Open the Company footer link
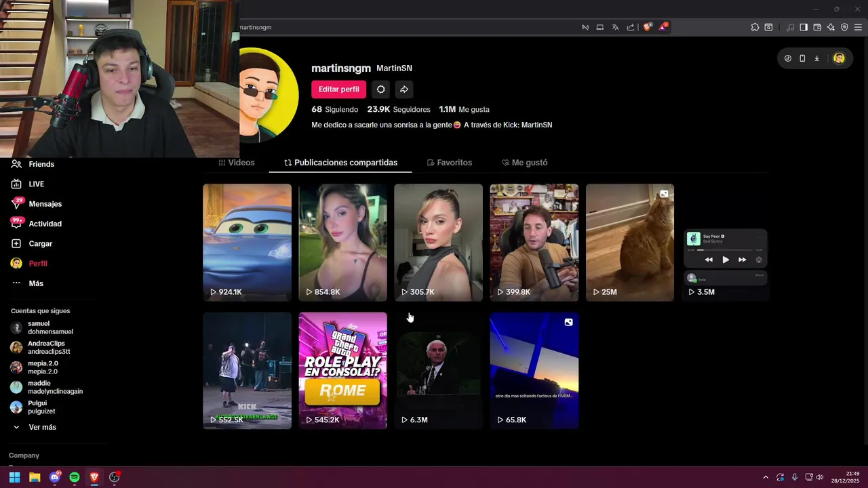This screenshot has width=868, height=488. point(24,455)
